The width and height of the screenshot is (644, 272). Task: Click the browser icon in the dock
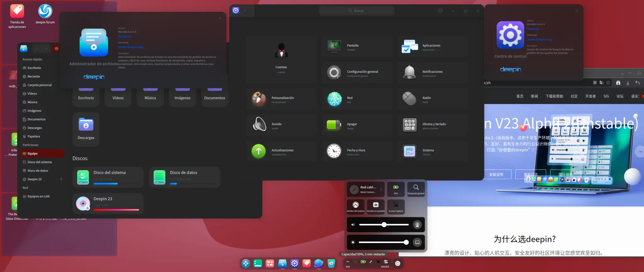point(319,263)
